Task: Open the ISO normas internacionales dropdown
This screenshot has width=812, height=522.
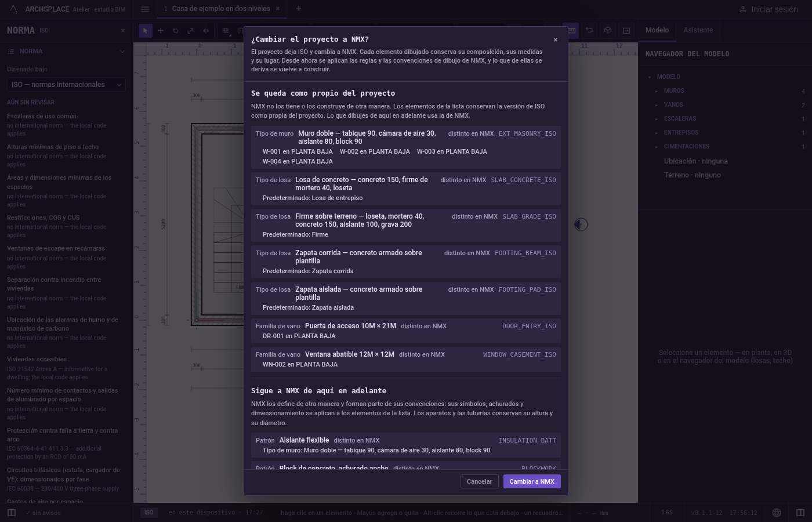Action: 67,85
